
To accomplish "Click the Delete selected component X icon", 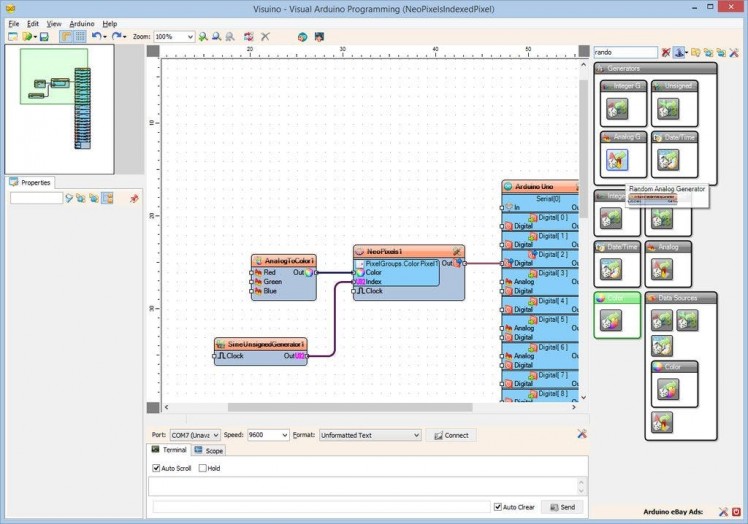I will pos(265,37).
